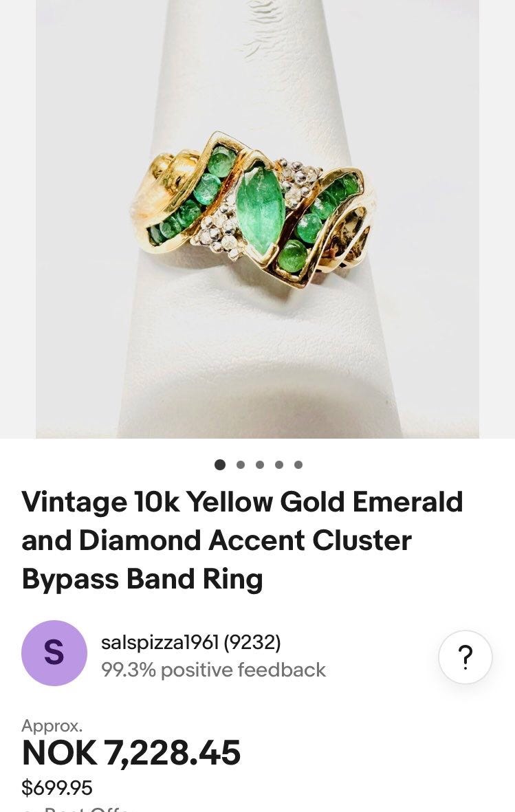Open the question mark help button
This screenshot has height=812, width=515.
(x=465, y=657)
